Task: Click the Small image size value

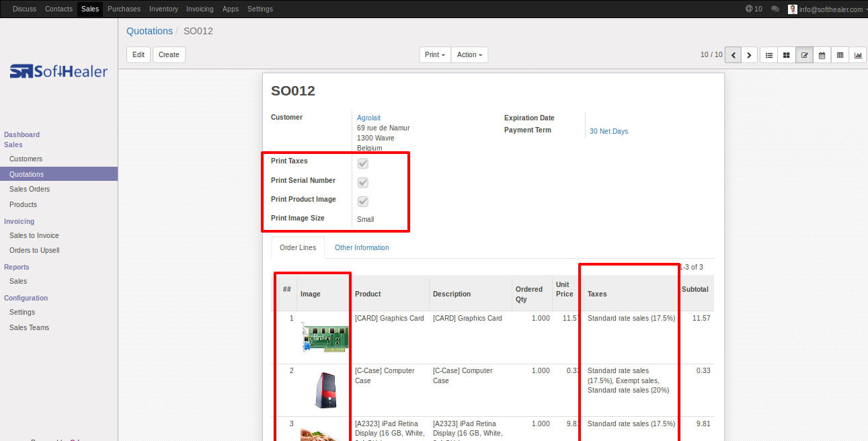Action: [366, 219]
